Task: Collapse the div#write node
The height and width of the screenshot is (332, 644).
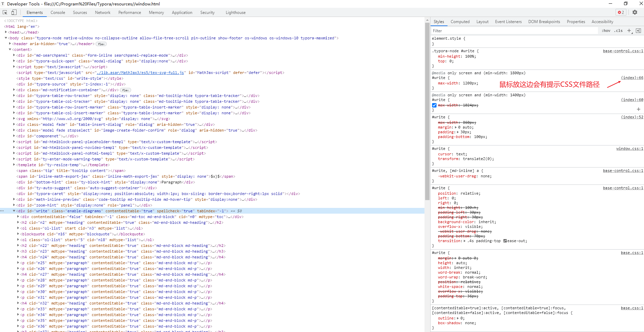Action: click(14, 211)
